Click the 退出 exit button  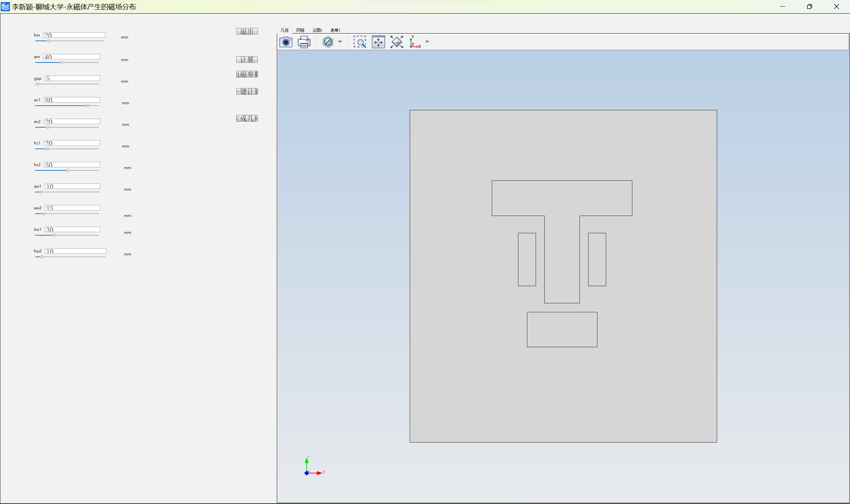[247, 31]
